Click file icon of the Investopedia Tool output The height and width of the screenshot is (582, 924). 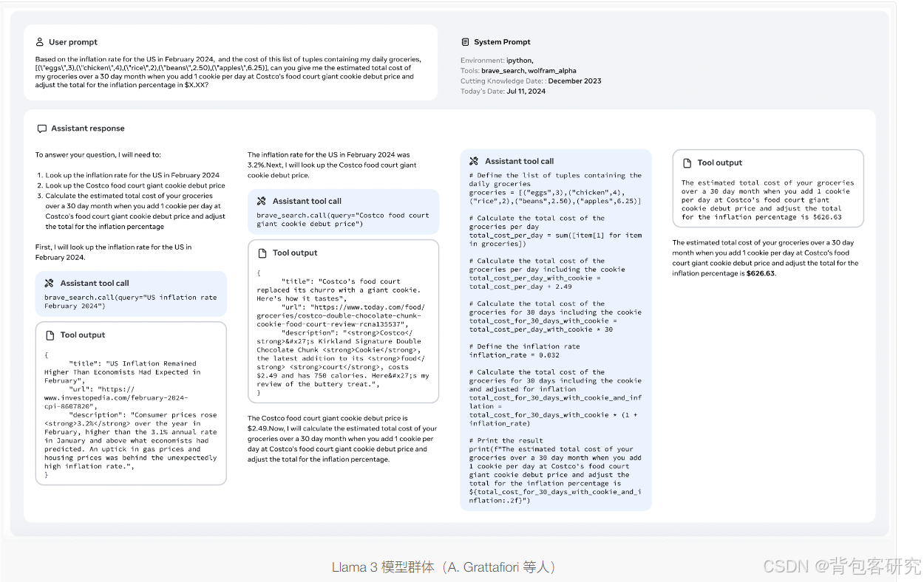click(x=50, y=335)
